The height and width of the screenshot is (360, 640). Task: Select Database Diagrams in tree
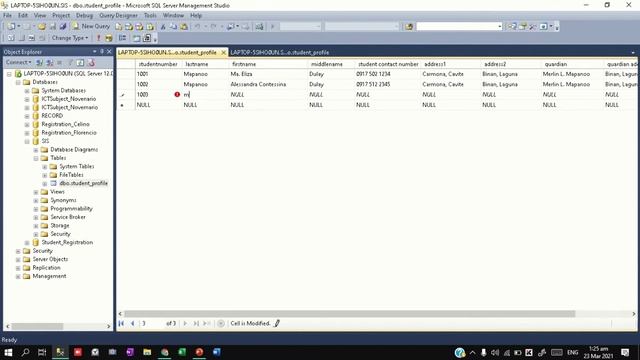74,149
